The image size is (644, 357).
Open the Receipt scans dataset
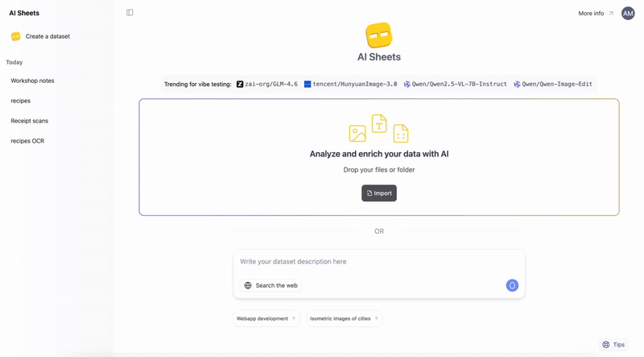[29, 121]
